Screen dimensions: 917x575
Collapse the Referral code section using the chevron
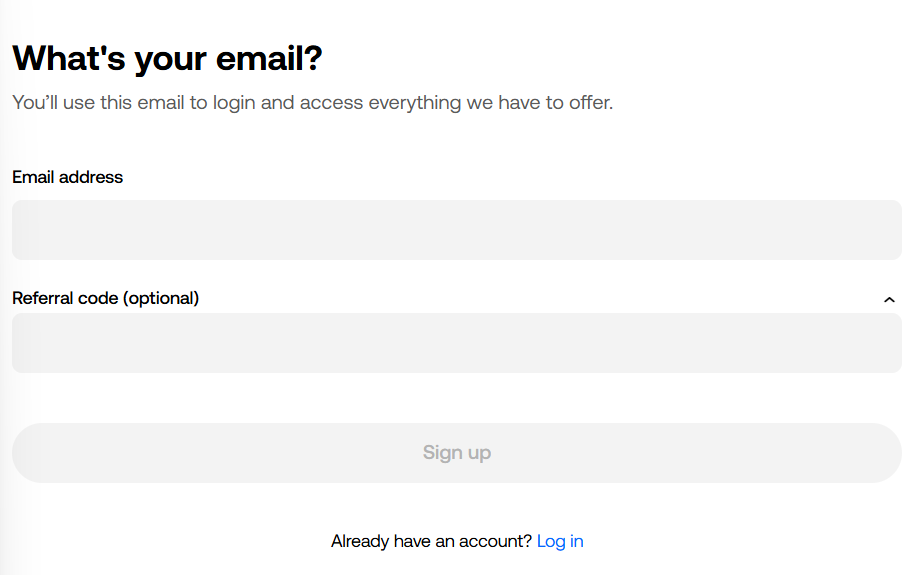click(889, 299)
